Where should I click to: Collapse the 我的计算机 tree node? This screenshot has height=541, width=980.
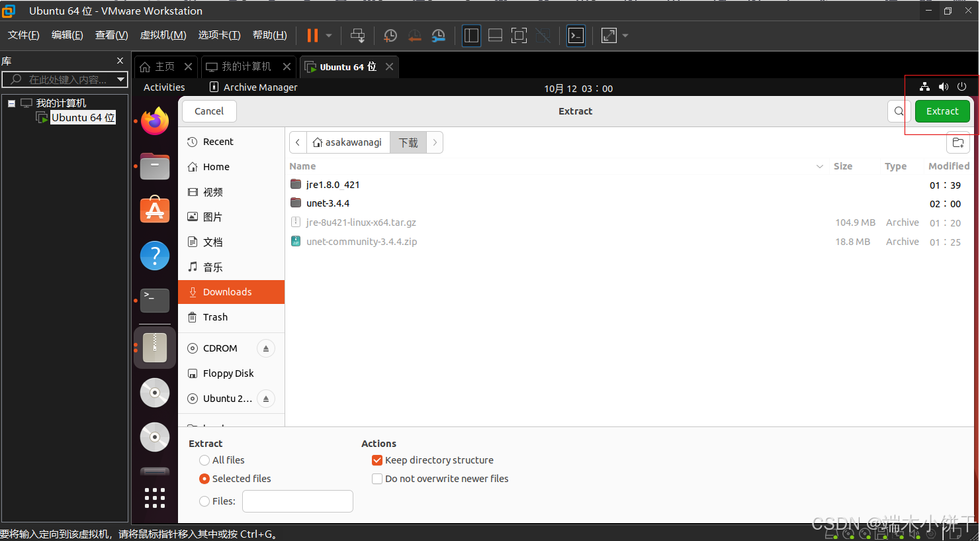coord(11,103)
